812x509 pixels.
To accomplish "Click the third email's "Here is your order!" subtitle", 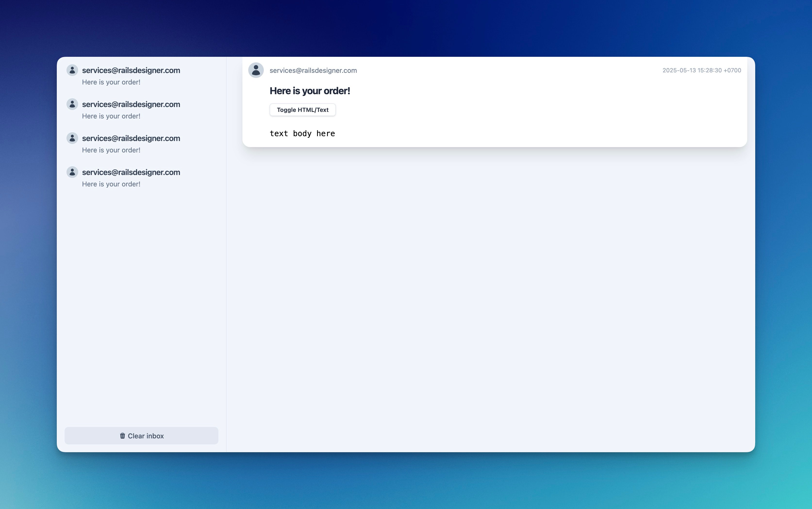I will [111, 150].
